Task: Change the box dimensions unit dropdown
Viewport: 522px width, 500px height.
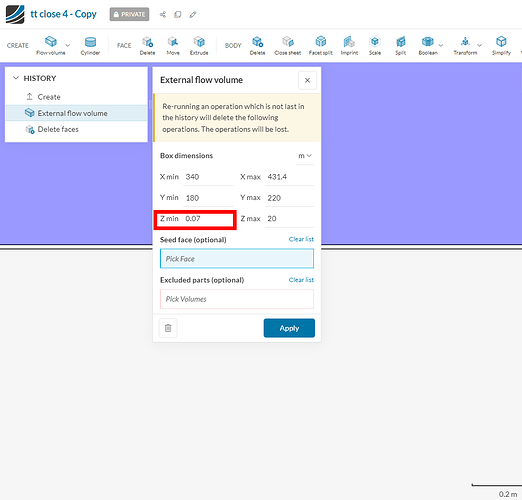Action: tap(305, 156)
